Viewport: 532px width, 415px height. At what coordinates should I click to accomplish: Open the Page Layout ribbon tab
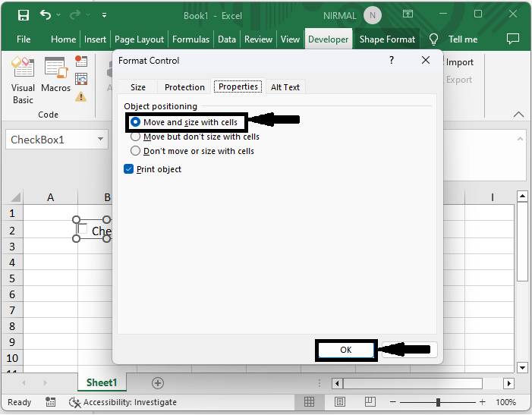139,39
